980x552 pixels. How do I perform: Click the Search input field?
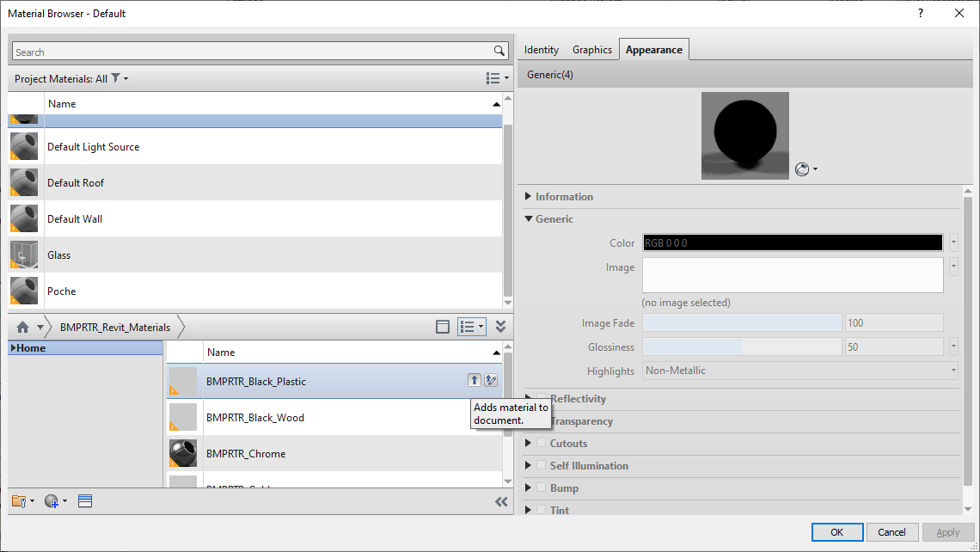click(x=253, y=52)
